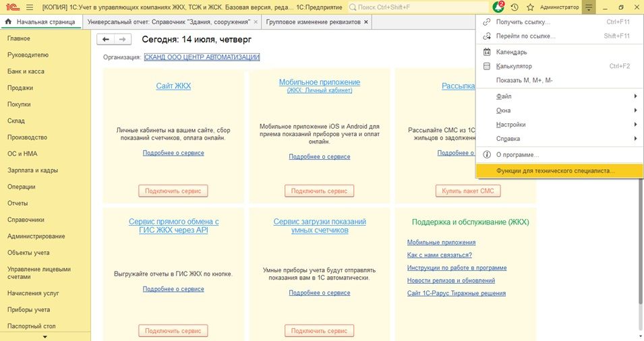The image size is (644, 341).
Task: Click the back arrow navigation button
Action: point(106,40)
